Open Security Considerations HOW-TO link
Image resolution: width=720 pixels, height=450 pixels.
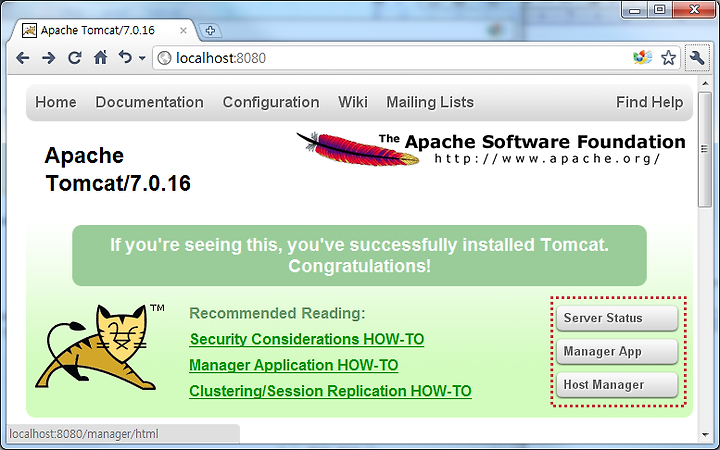(307, 339)
